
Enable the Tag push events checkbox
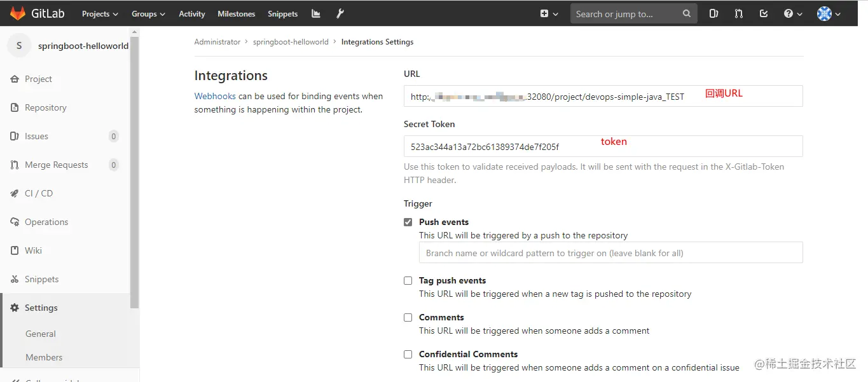(408, 280)
